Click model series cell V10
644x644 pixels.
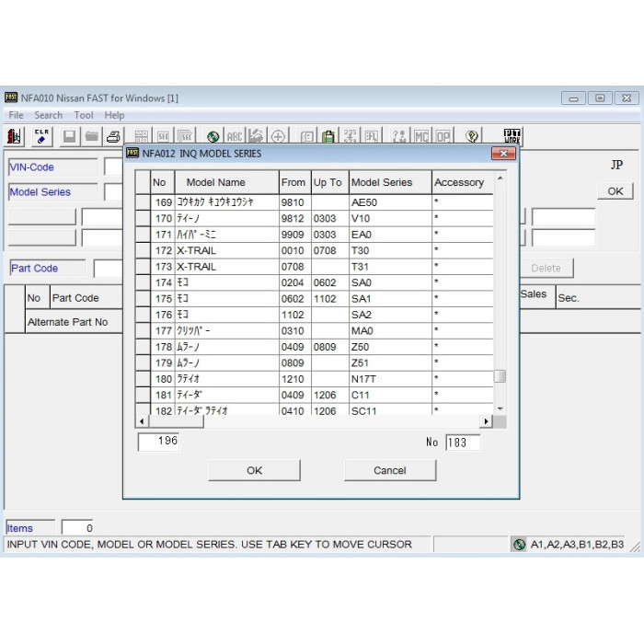point(390,219)
